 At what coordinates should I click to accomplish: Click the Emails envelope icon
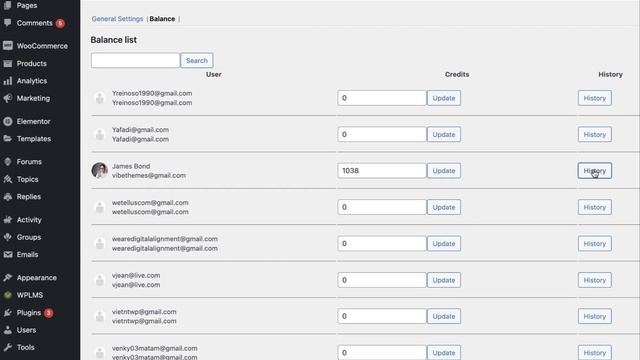[x=8, y=254]
